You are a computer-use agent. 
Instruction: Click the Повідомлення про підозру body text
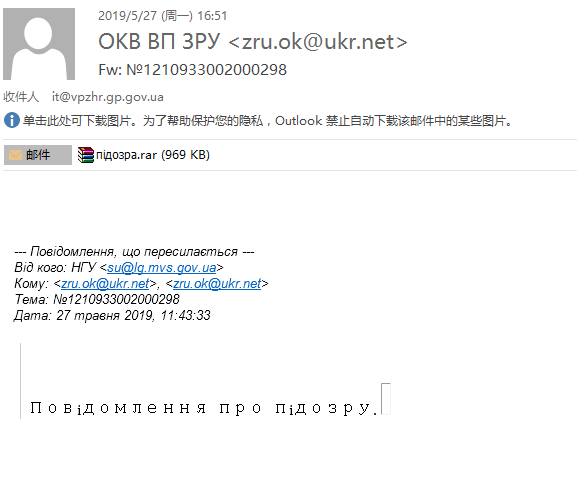204,408
